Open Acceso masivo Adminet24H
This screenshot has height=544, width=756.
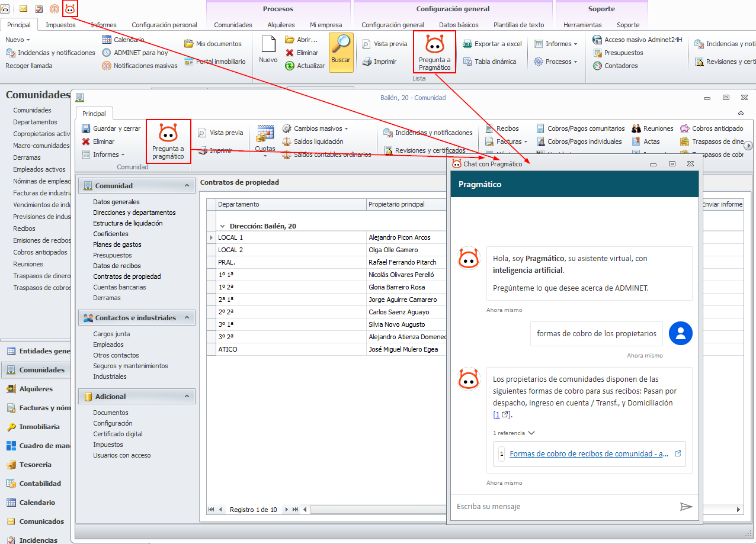point(637,40)
